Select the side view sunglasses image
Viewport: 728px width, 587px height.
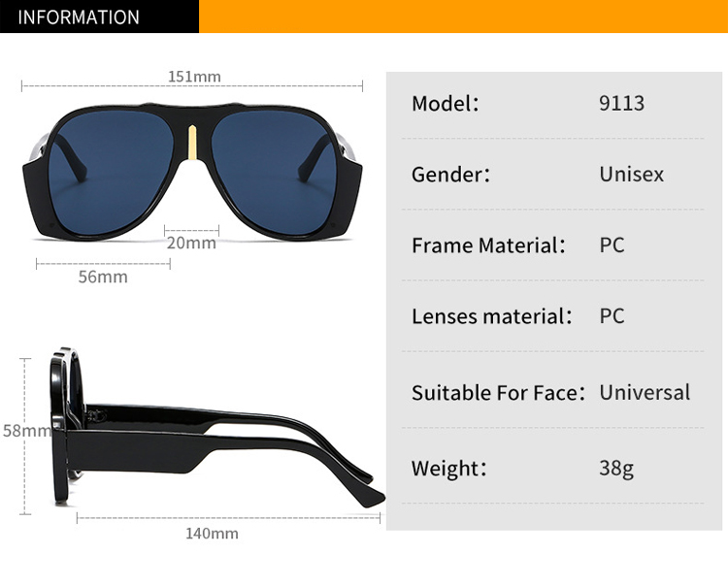point(217,427)
